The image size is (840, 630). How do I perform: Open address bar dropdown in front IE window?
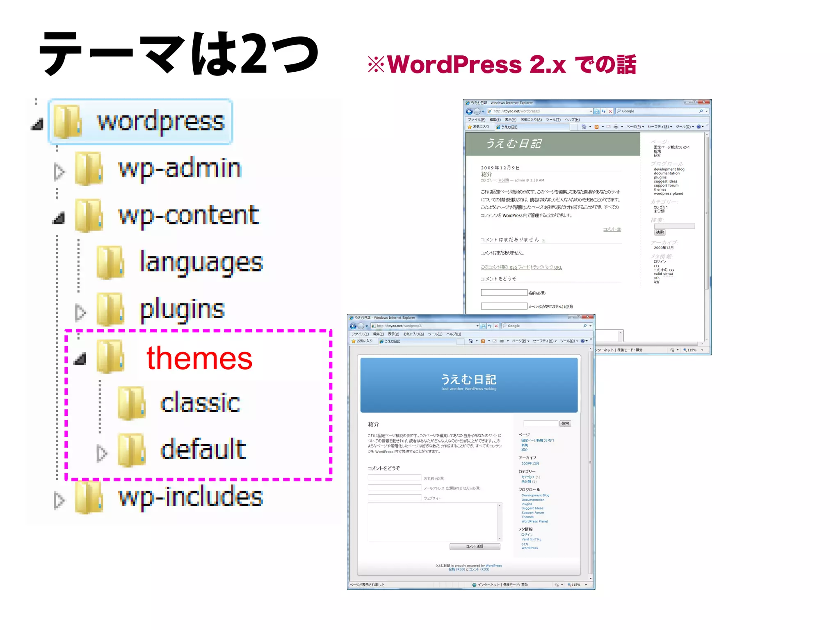[477, 326]
